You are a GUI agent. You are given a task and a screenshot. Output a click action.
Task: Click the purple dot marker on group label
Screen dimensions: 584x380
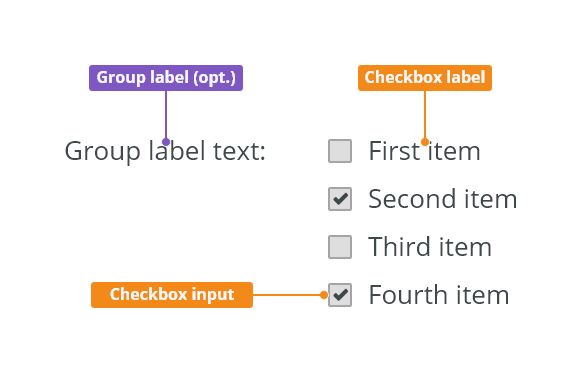click(166, 142)
